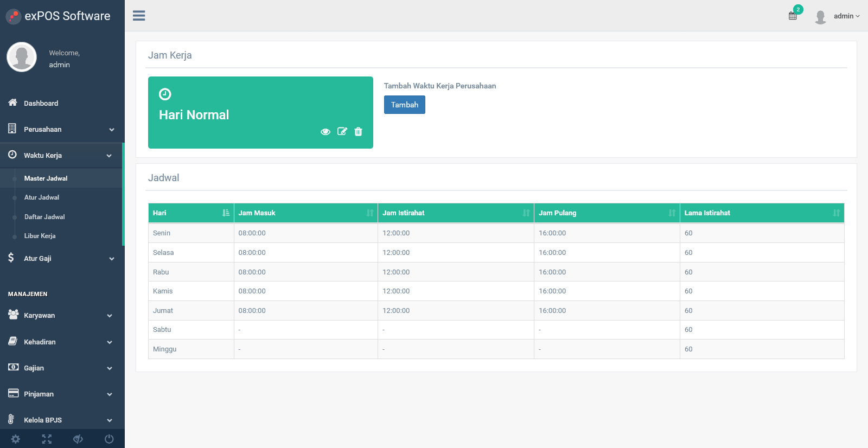
Task: Collapse the Waktu Kerja sidebar menu
Action: click(61, 156)
